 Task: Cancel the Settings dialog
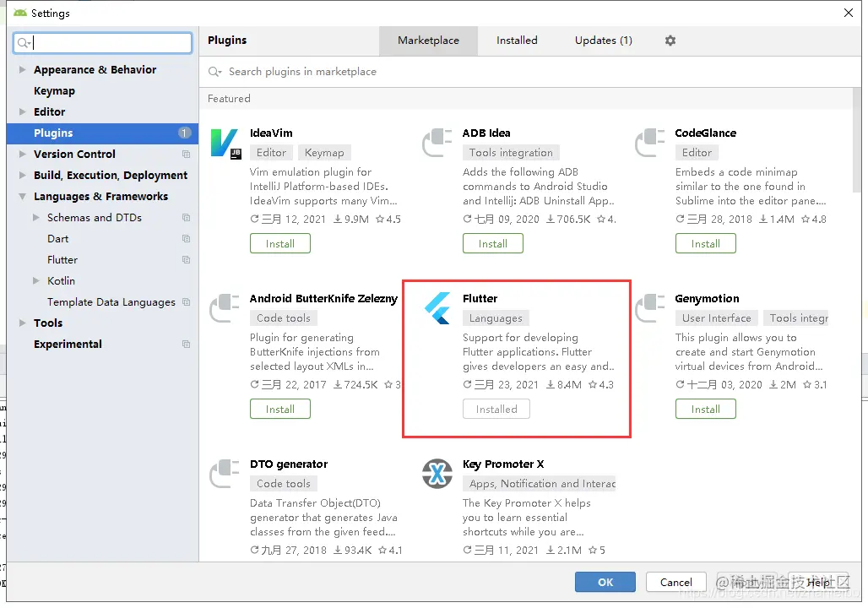tap(676, 582)
